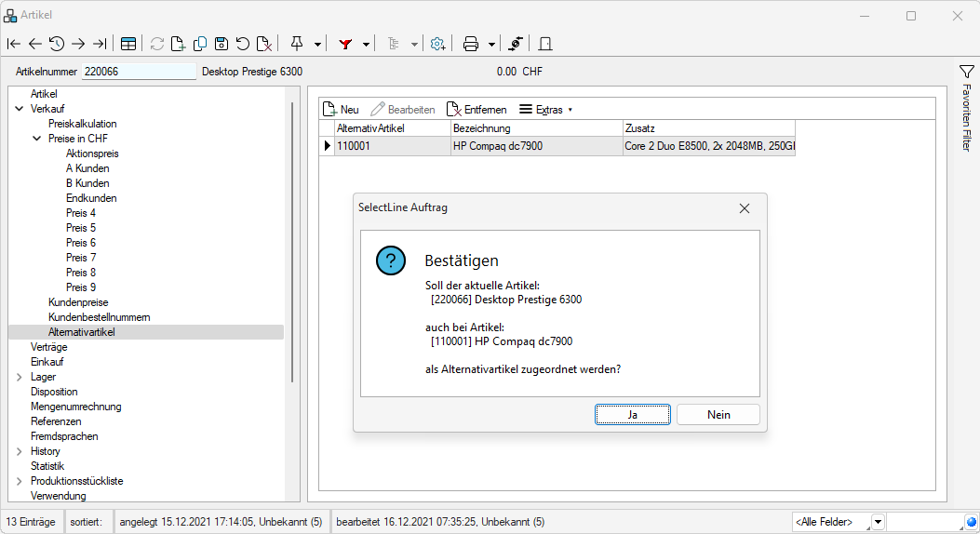Screen dimensions: 980x534
Task: Open Referenzen in the tree
Action: pos(56,421)
